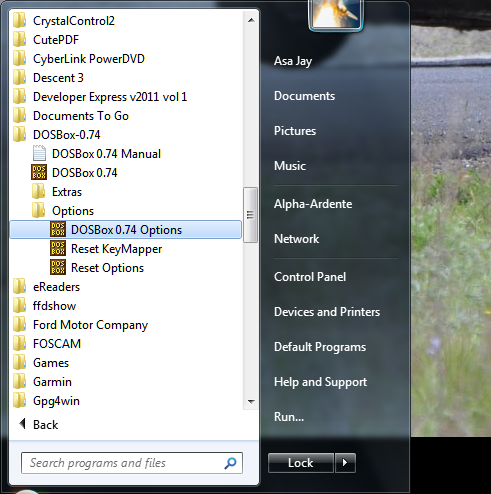Open Network from the Start menu

coord(297,239)
